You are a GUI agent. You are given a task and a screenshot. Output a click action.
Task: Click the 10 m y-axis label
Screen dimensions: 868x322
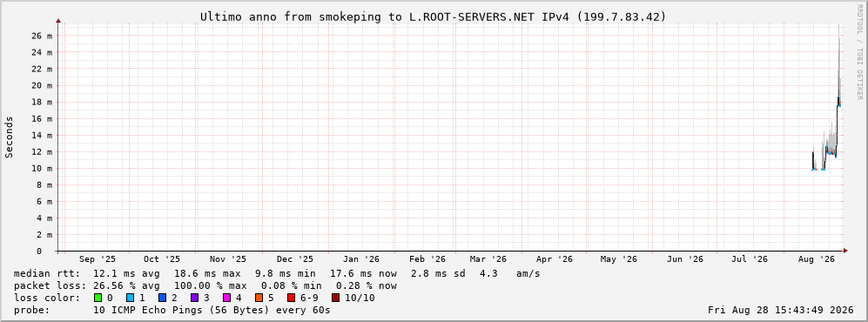point(42,168)
